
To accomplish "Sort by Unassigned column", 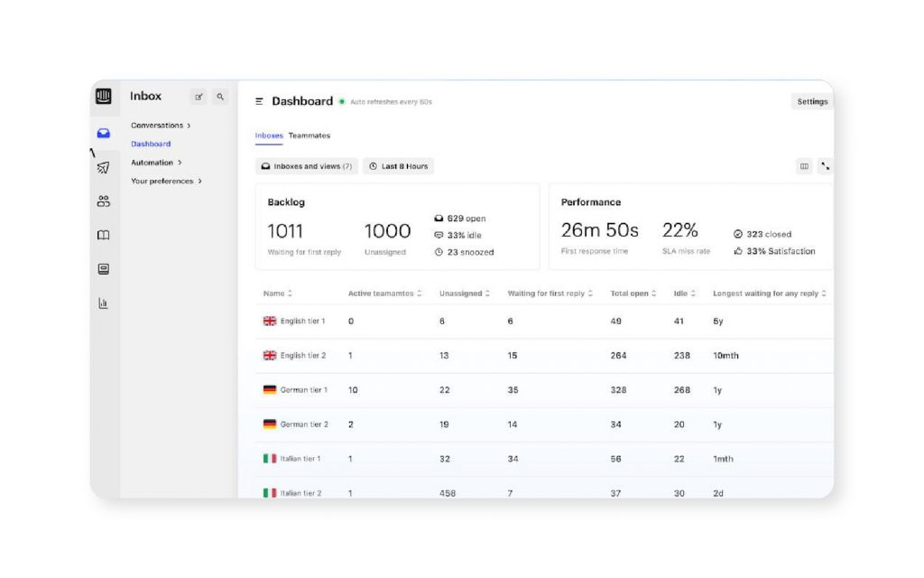I will (x=465, y=294).
